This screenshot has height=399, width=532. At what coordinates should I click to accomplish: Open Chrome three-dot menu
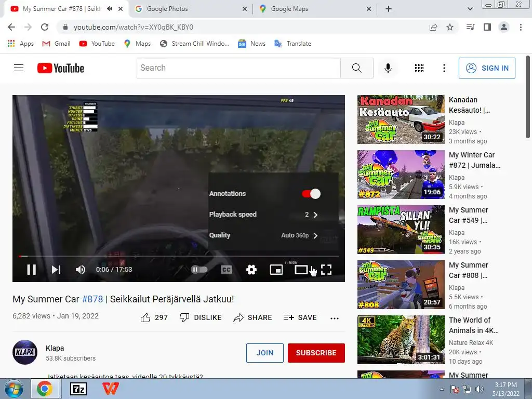point(521,27)
